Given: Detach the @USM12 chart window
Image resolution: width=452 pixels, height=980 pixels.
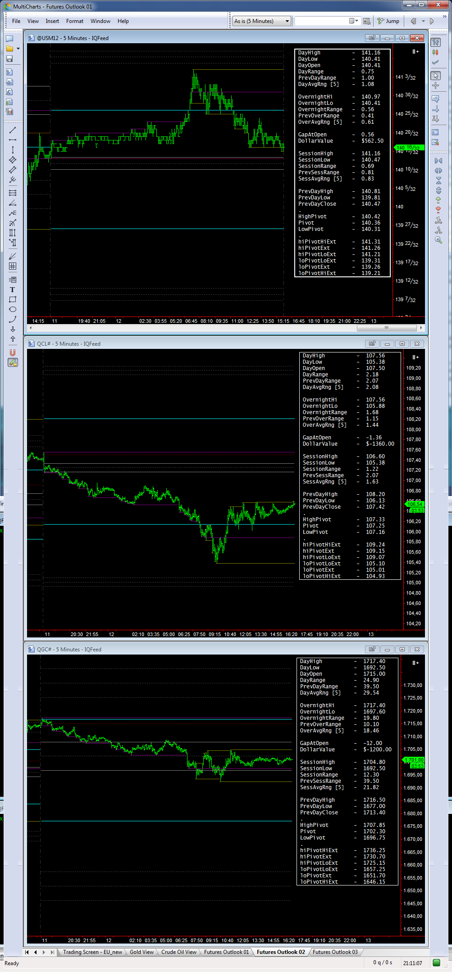Looking at the screenshot, I should click(x=372, y=38).
